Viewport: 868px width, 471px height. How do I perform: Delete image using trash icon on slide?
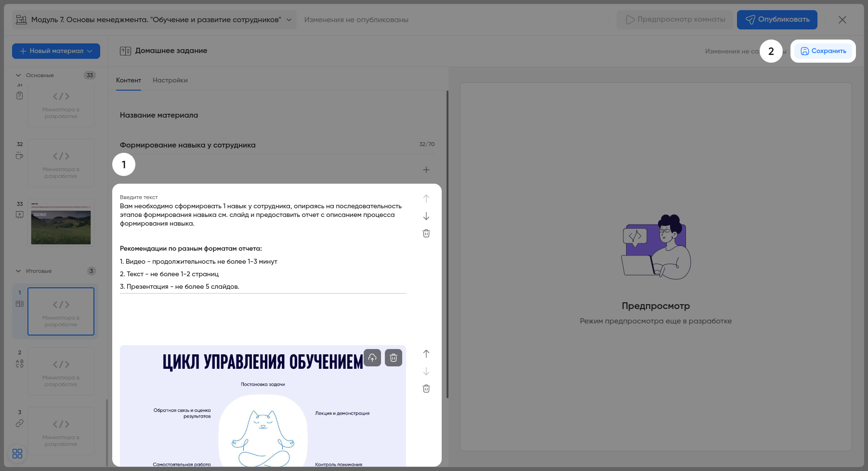point(394,358)
